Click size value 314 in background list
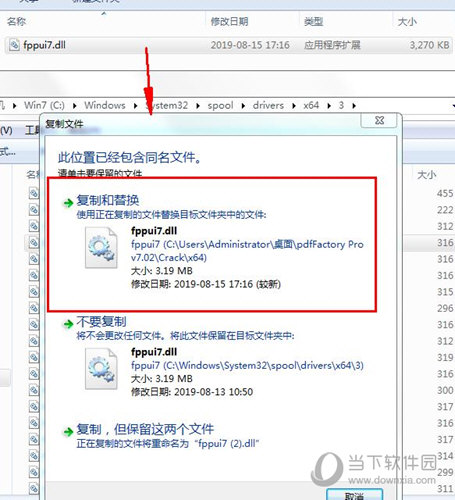 pos(445,456)
